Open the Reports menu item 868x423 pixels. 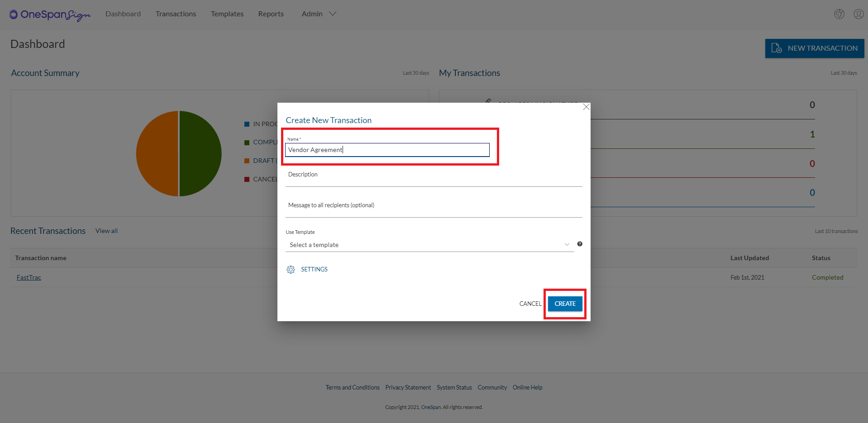(x=271, y=14)
